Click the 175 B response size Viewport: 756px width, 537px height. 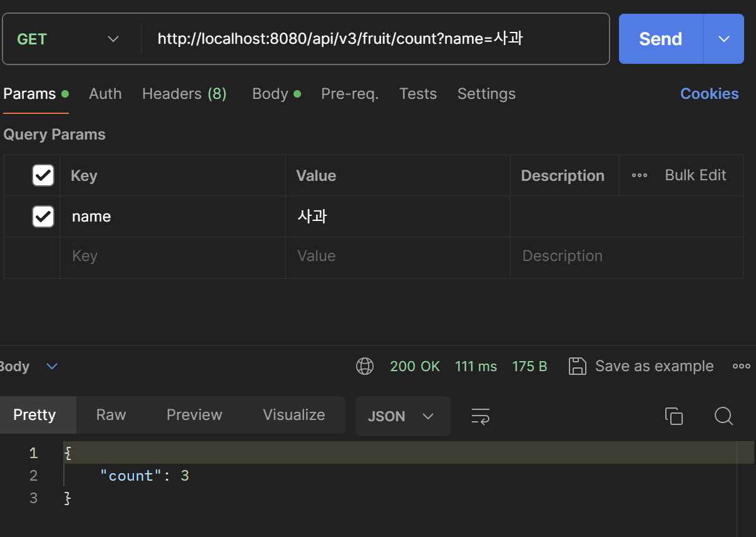coord(529,366)
